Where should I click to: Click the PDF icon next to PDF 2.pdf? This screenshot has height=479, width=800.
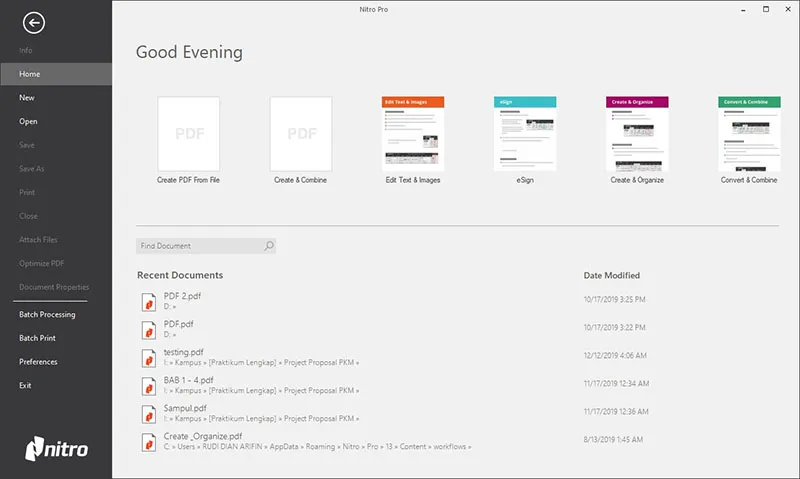point(149,300)
